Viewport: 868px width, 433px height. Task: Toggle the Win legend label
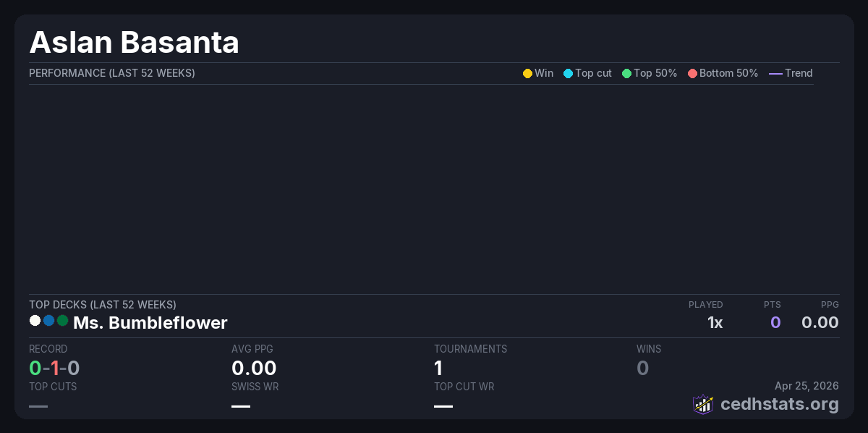click(x=544, y=73)
